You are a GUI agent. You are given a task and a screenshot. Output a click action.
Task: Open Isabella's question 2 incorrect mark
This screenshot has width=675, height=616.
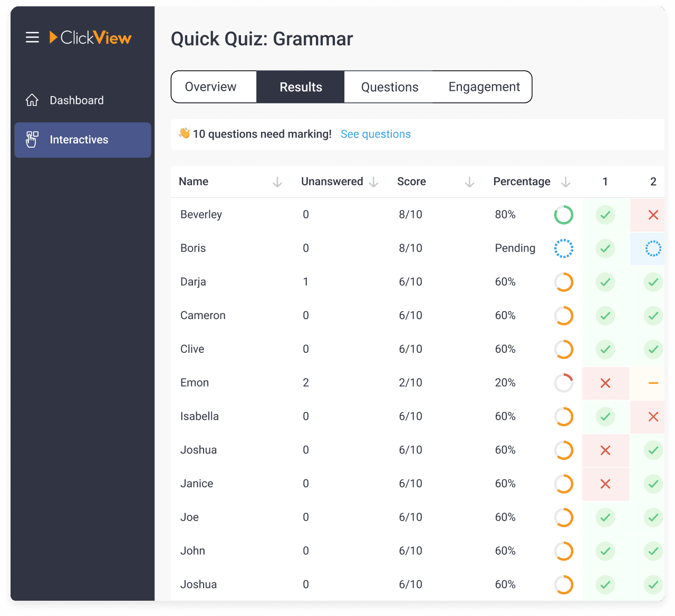click(653, 417)
